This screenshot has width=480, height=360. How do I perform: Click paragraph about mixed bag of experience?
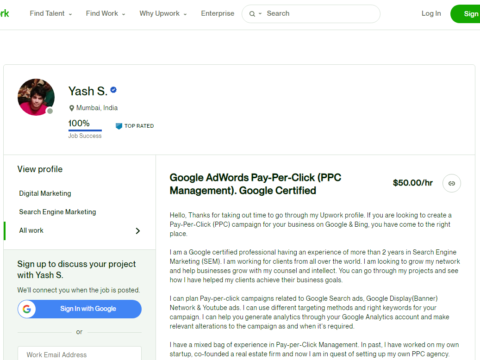pos(314,349)
